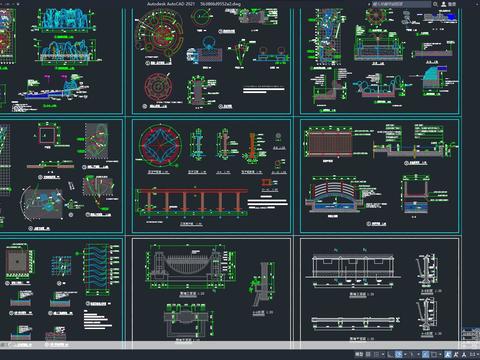The height and width of the screenshot is (360, 480).
Task: Select the red pergola elevation drawing
Action: pos(193,201)
